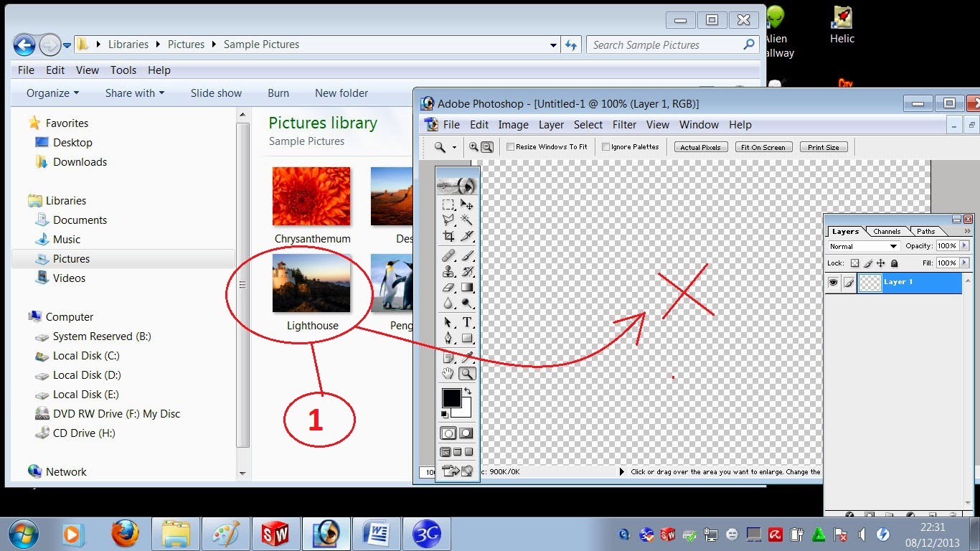Viewport: 980px width, 551px height.
Task: Click the black foreground color swatch
Action: pyautogui.click(x=451, y=400)
